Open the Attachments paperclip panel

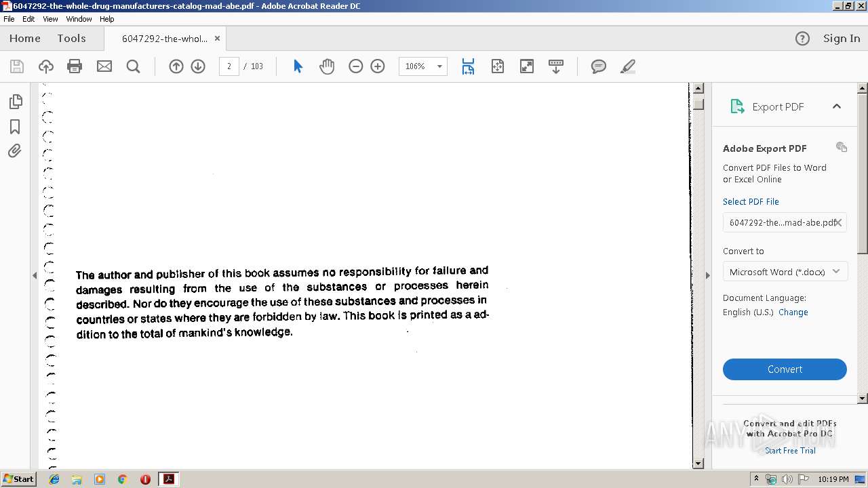click(15, 151)
